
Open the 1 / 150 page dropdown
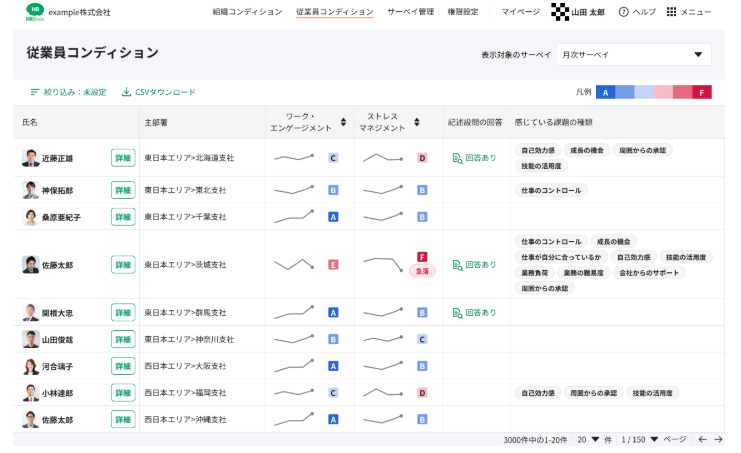point(639,440)
